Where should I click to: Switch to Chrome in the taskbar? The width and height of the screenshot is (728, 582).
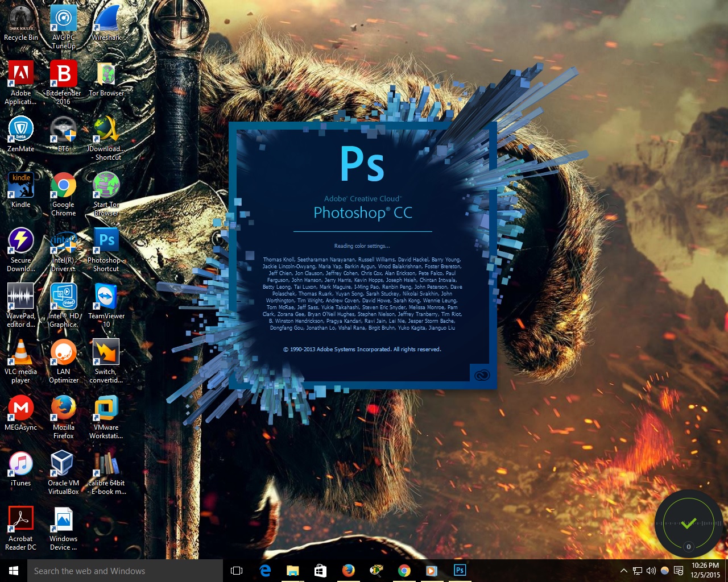tap(404, 571)
